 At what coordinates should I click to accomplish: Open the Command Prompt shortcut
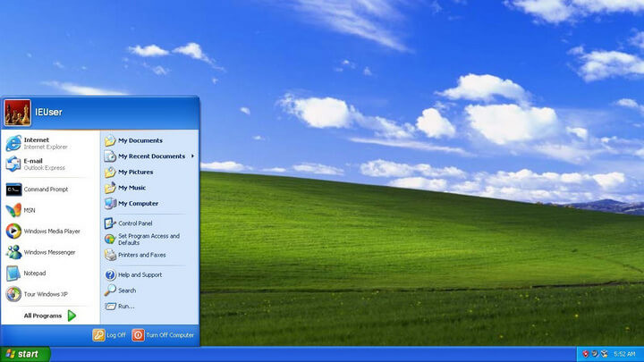point(45,189)
